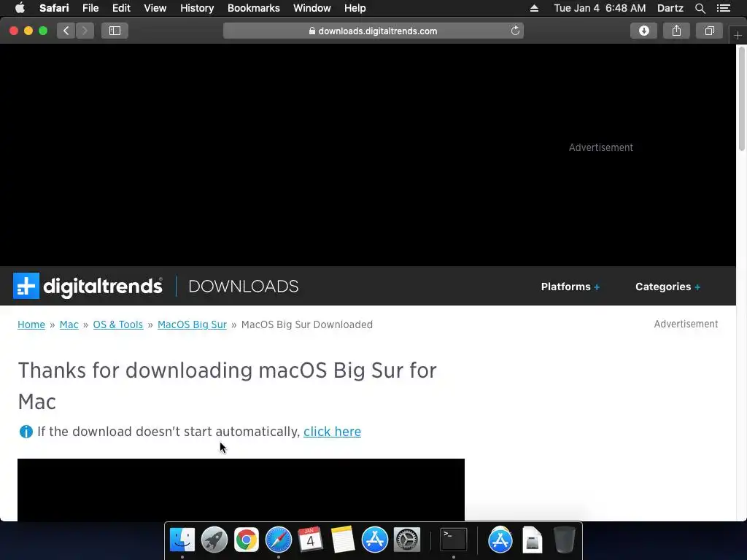The width and height of the screenshot is (747, 560).
Task: Click the blue info icon by the download notice
Action: (26, 432)
